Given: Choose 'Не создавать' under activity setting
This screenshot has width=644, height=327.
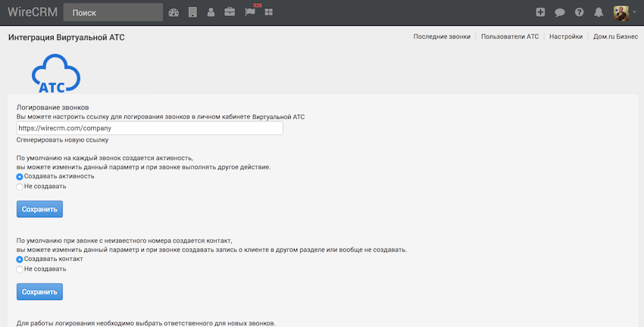Looking at the screenshot, I should pyautogui.click(x=20, y=187).
